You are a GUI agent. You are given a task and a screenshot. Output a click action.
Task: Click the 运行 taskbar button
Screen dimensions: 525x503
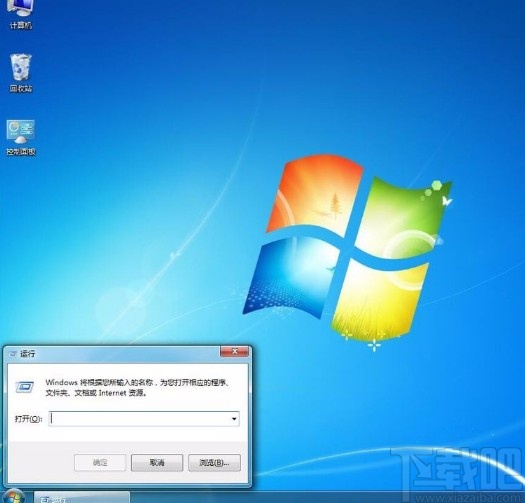[x=82, y=498]
